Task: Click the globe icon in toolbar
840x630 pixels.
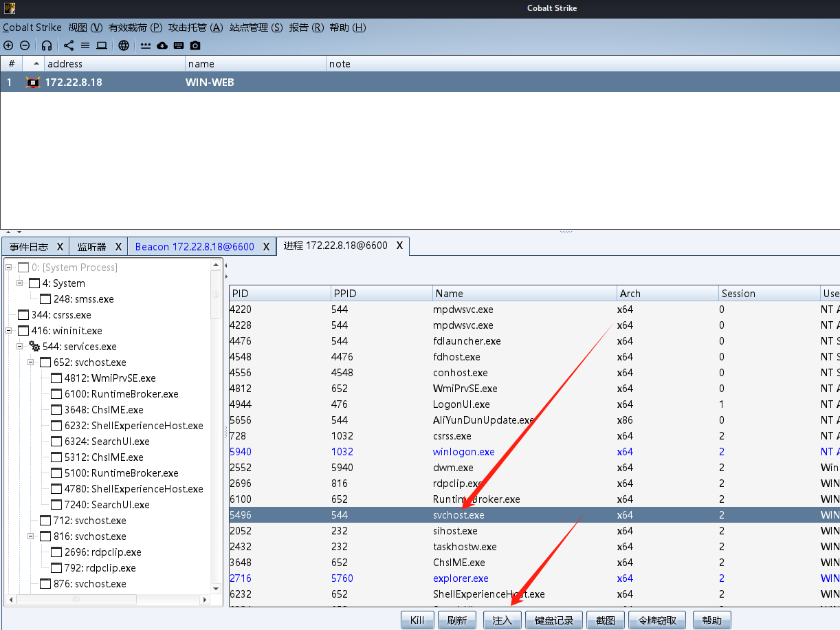Action: (124, 45)
